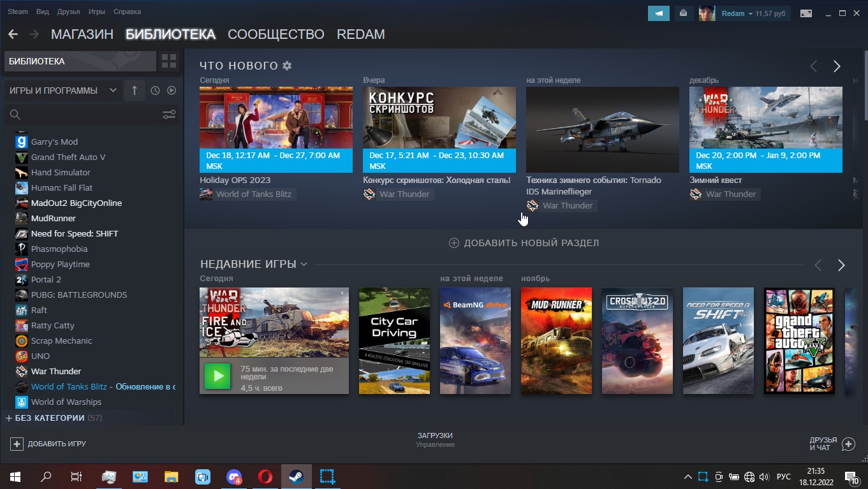Show hidden system tray icons
Viewport: 868px width, 489px height.
click(688, 477)
